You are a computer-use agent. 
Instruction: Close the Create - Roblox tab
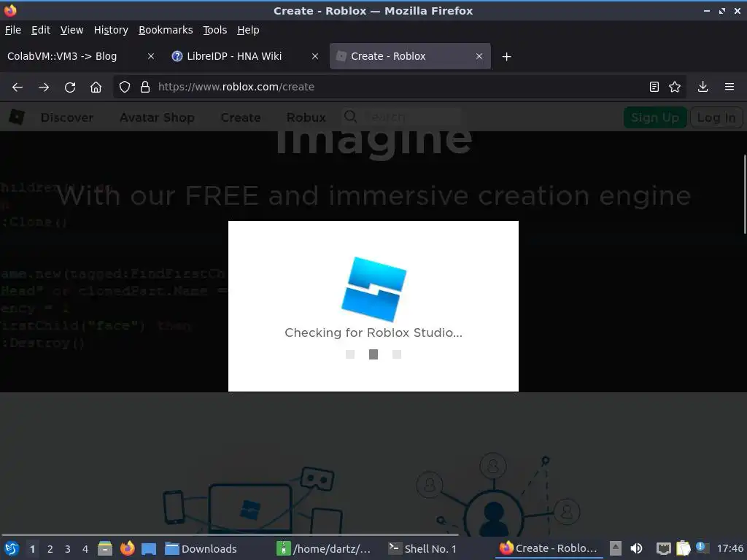coord(479,56)
